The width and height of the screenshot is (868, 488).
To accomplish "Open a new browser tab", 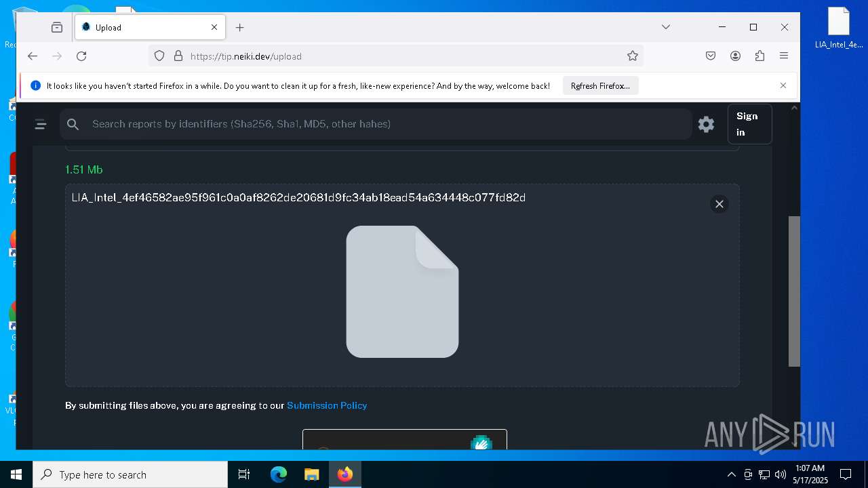I will tap(239, 27).
